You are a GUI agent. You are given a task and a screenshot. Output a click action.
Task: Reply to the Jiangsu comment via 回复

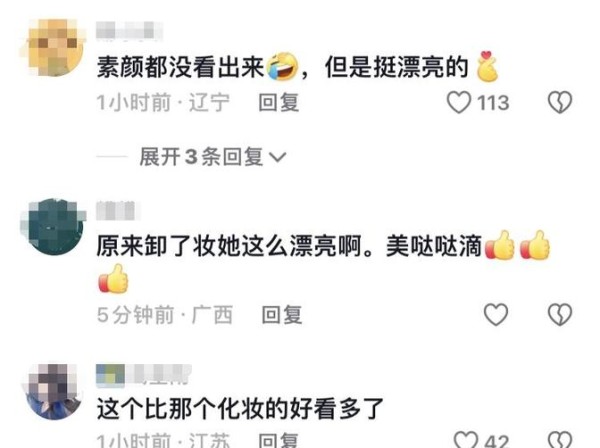(x=279, y=440)
